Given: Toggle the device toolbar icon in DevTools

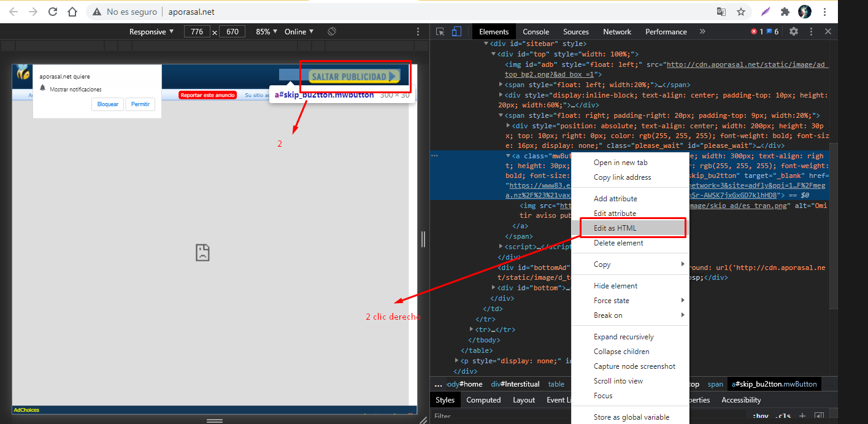Looking at the screenshot, I should click(456, 31).
